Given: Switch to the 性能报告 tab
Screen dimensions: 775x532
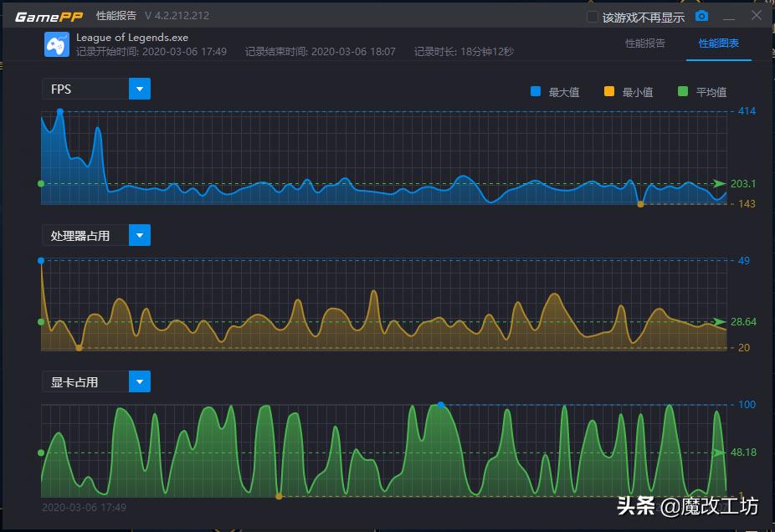Looking at the screenshot, I should click(x=644, y=43).
